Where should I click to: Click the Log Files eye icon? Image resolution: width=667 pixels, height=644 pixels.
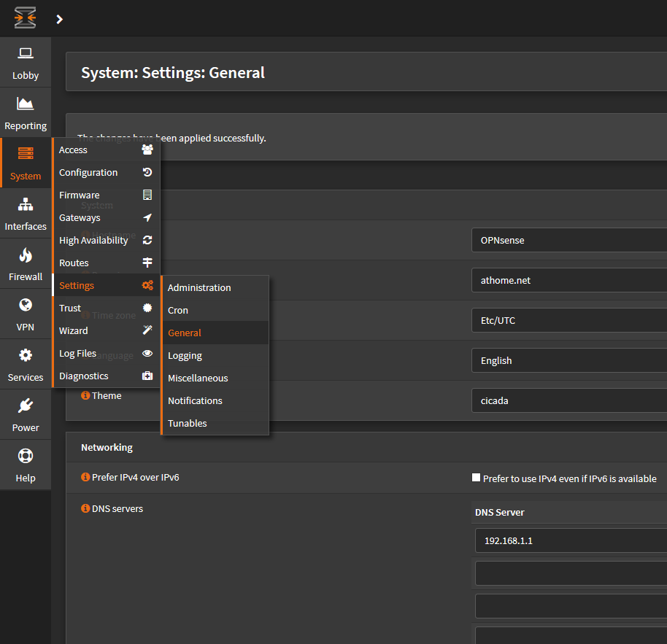pos(147,353)
